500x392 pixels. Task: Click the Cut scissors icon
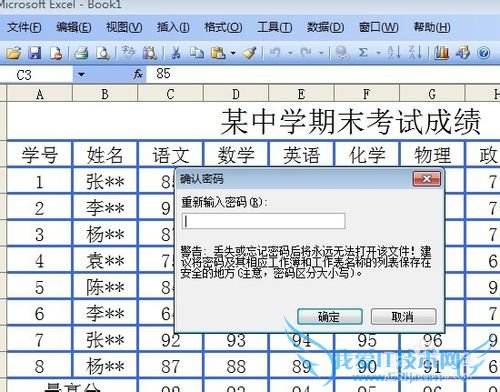(x=176, y=53)
